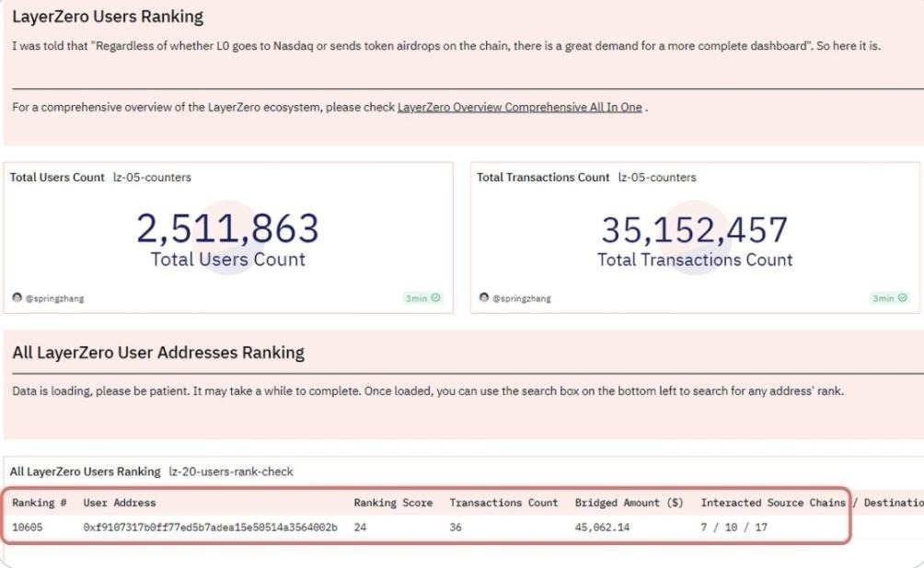
Task: Click the 3min refresh badge in Total Transactions panel
Action: [x=890, y=298]
